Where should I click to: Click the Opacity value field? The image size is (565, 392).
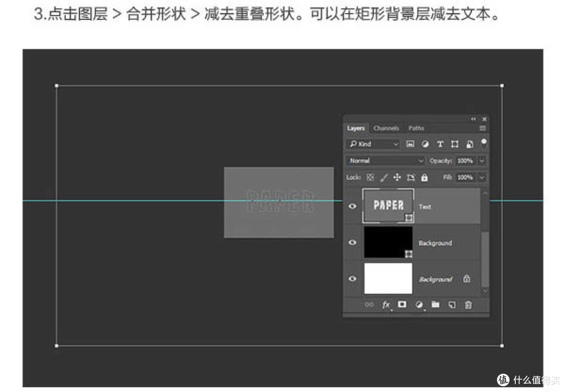pos(466,161)
